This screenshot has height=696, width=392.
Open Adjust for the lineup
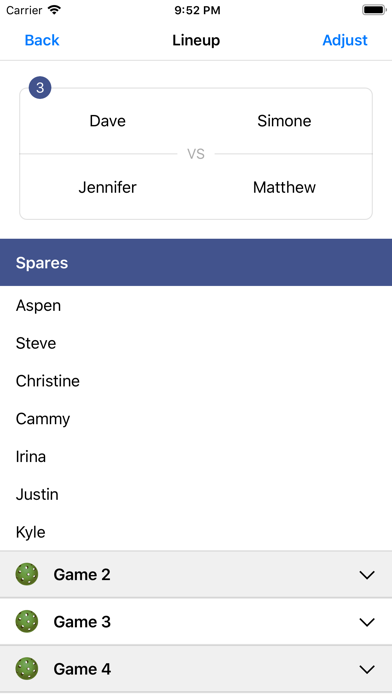point(345,40)
